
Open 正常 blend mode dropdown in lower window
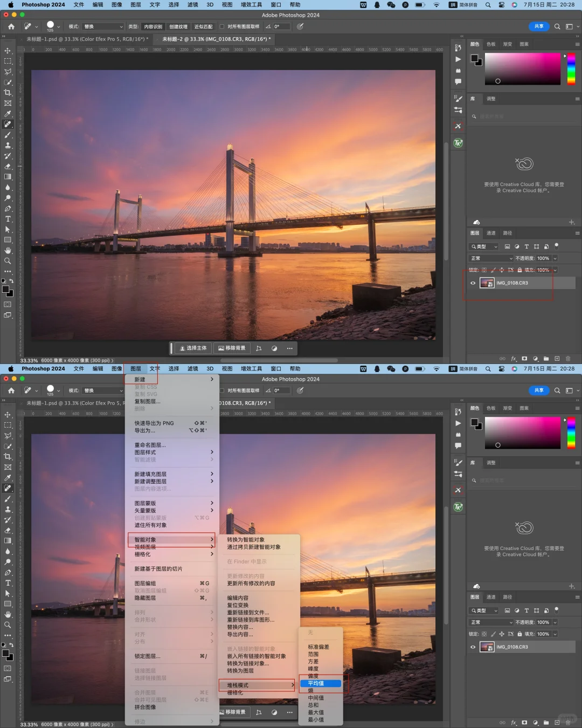pos(491,622)
